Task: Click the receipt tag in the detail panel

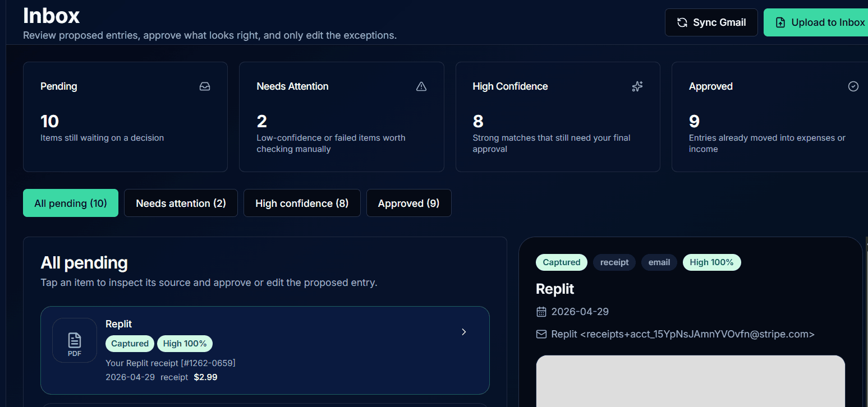Action: coord(614,262)
